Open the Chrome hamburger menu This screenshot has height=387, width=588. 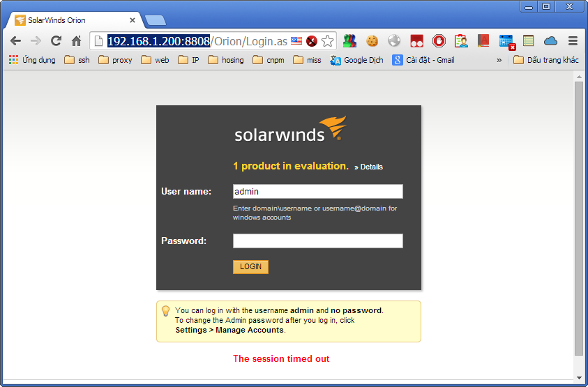pyautogui.click(x=573, y=40)
